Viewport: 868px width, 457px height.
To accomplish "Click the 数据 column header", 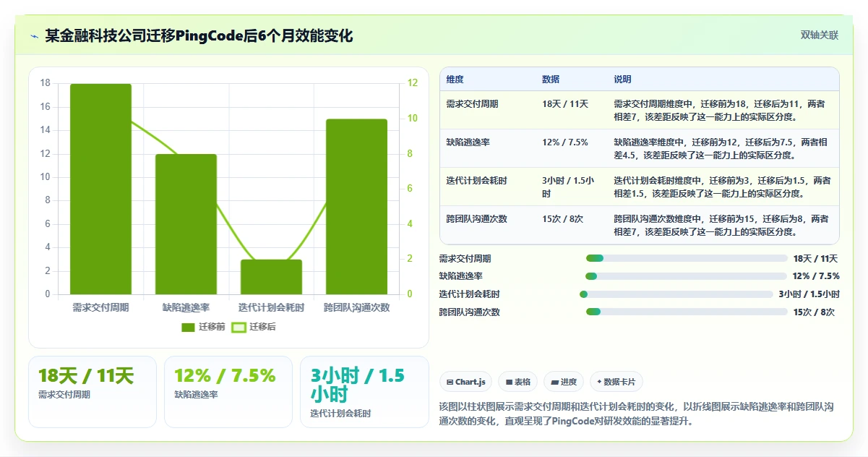I will (571, 79).
